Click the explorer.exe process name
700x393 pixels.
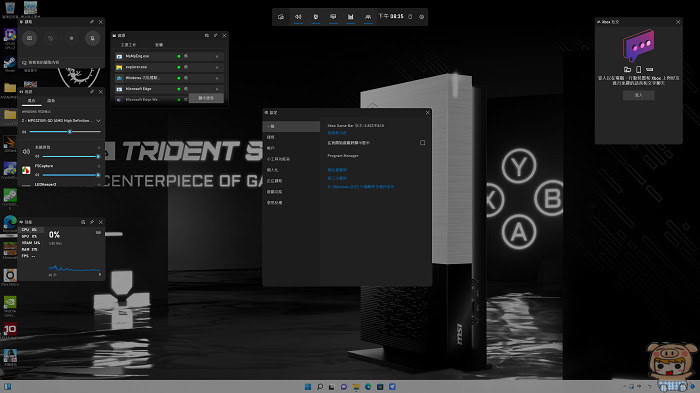[136, 67]
